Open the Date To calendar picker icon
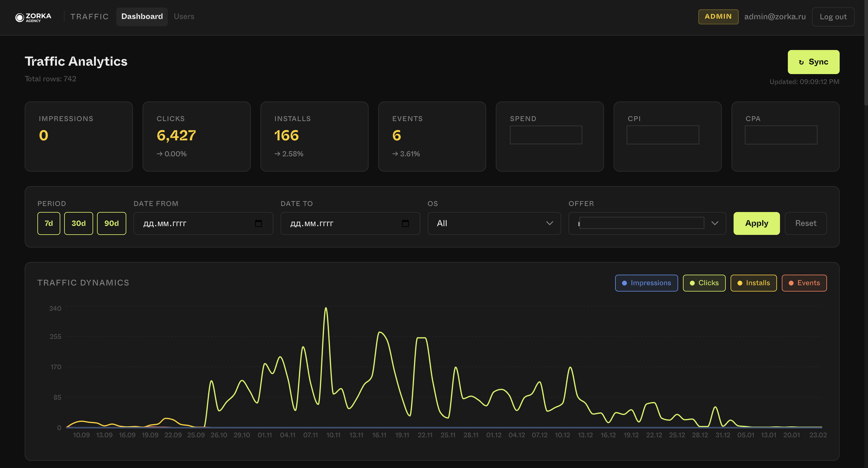 [405, 223]
